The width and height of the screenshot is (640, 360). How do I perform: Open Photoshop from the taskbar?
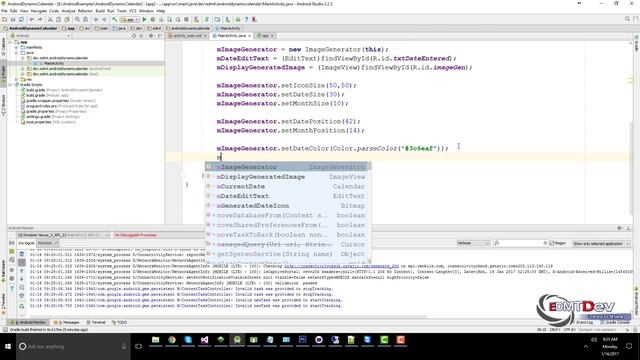pyautogui.click(x=302, y=340)
